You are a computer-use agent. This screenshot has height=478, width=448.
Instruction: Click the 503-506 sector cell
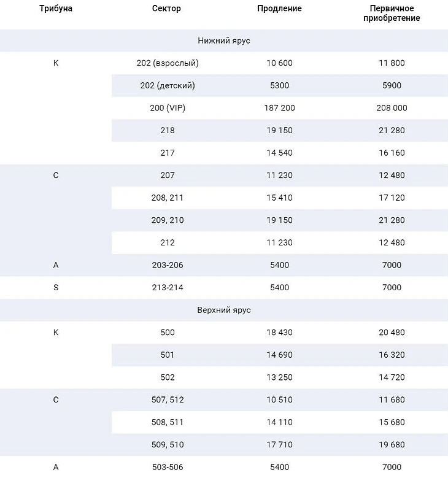(168, 467)
